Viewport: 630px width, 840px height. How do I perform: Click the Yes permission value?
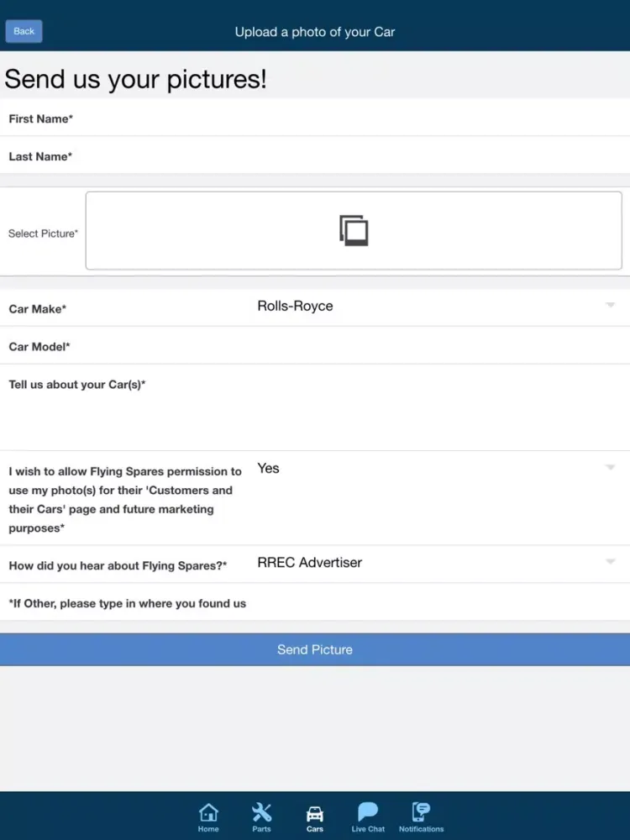[269, 468]
